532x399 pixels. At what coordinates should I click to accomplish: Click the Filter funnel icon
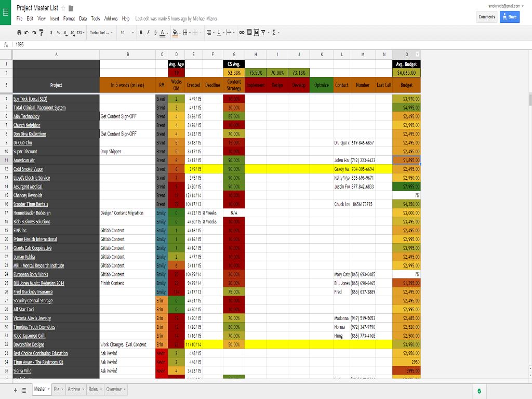click(x=263, y=33)
